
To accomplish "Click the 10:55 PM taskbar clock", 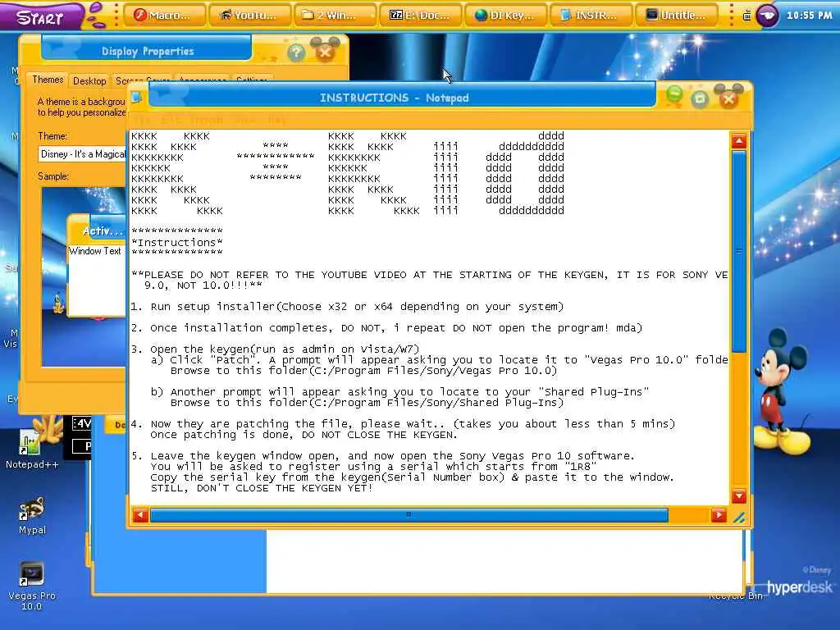I will tap(809, 16).
